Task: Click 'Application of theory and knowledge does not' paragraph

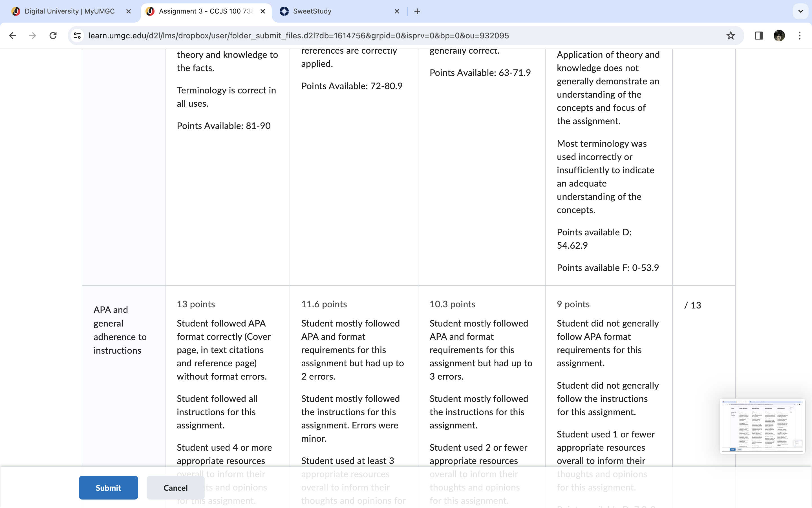Action: [x=608, y=88]
